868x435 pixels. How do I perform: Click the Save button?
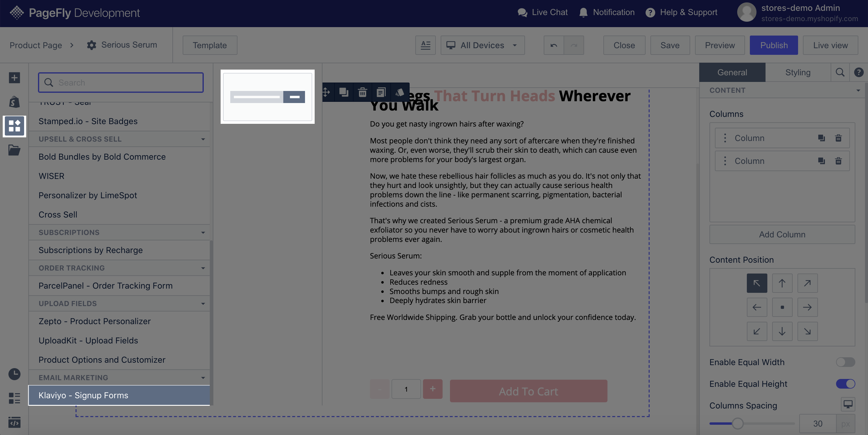click(x=670, y=45)
